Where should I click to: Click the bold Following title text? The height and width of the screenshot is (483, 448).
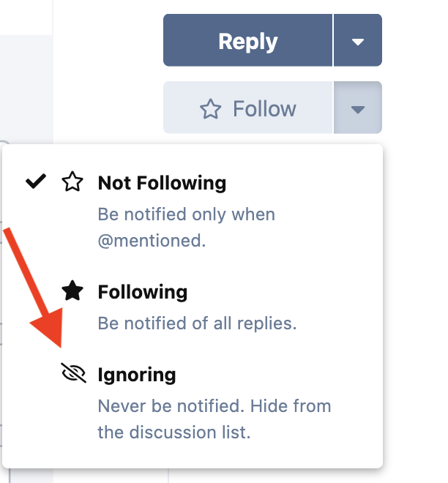click(143, 292)
